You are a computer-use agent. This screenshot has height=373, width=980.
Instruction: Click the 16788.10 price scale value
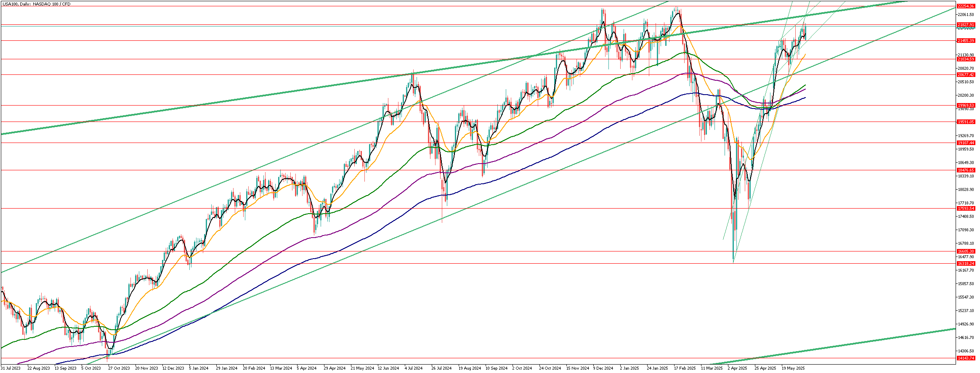(966, 243)
